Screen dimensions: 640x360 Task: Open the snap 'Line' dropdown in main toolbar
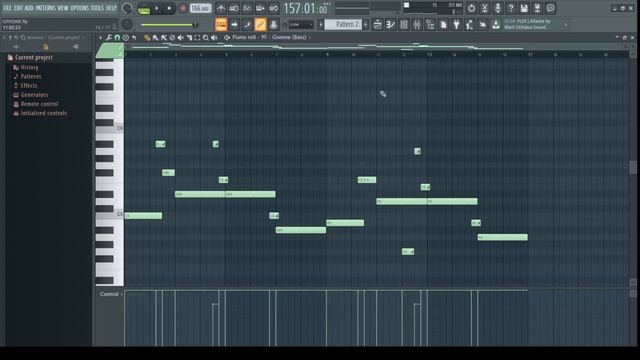(x=301, y=25)
